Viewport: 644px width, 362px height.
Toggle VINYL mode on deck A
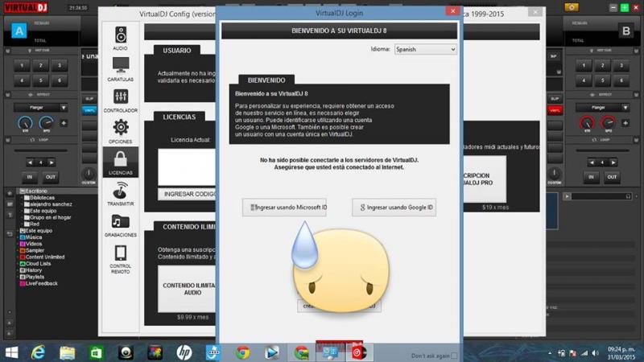click(x=89, y=110)
